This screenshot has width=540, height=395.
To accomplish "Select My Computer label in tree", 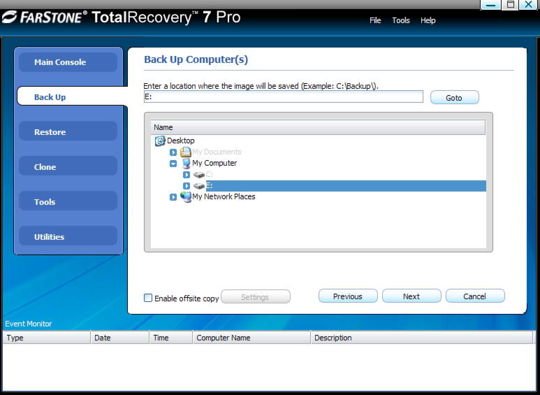I will [x=214, y=163].
